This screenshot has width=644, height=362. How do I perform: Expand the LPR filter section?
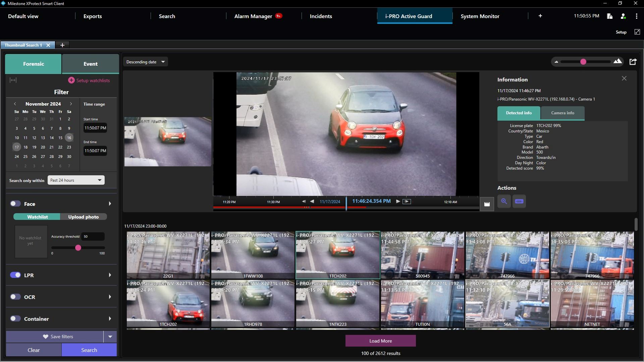(110, 275)
